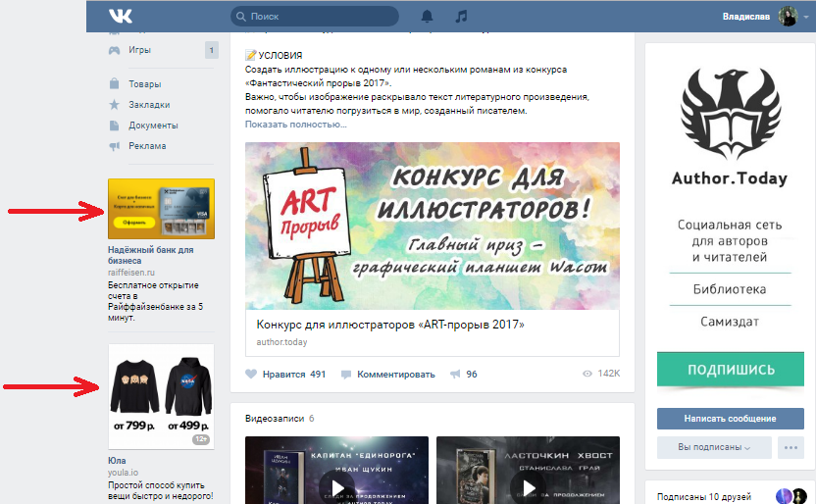Click the Написать сообщение button
This screenshot has width=816, height=504.
730,419
